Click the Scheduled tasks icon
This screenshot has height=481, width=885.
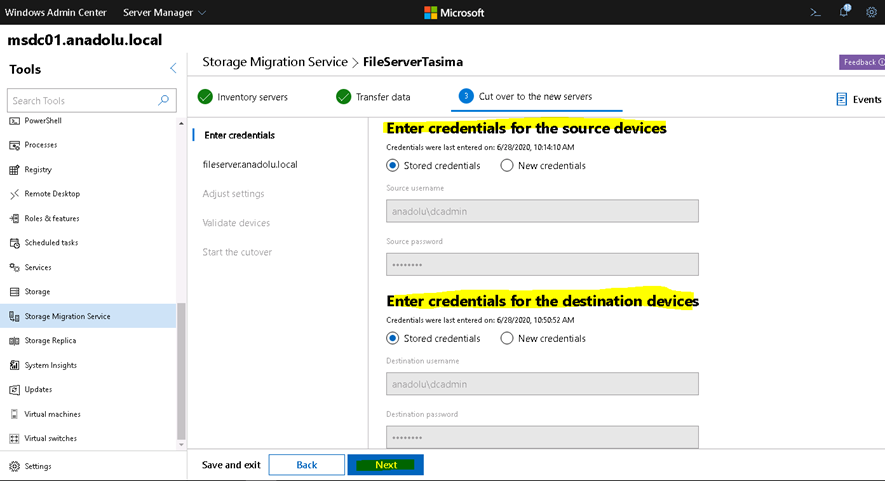click(x=14, y=243)
